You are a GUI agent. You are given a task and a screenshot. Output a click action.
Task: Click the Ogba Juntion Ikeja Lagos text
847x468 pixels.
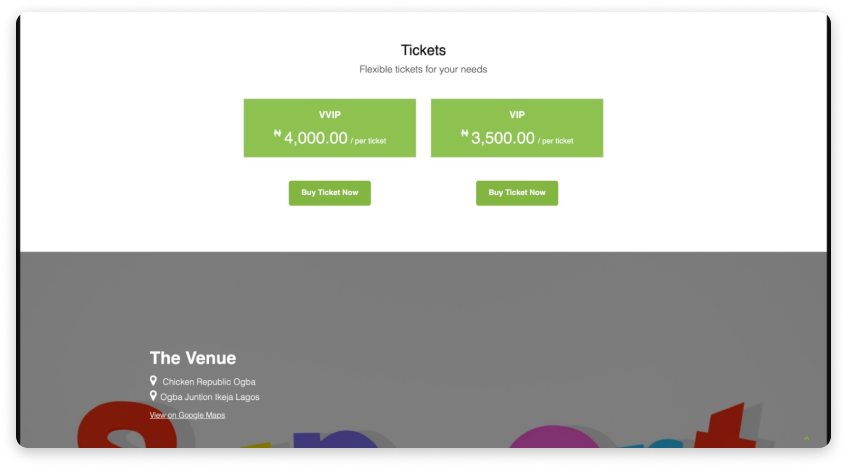pos(210,397)
